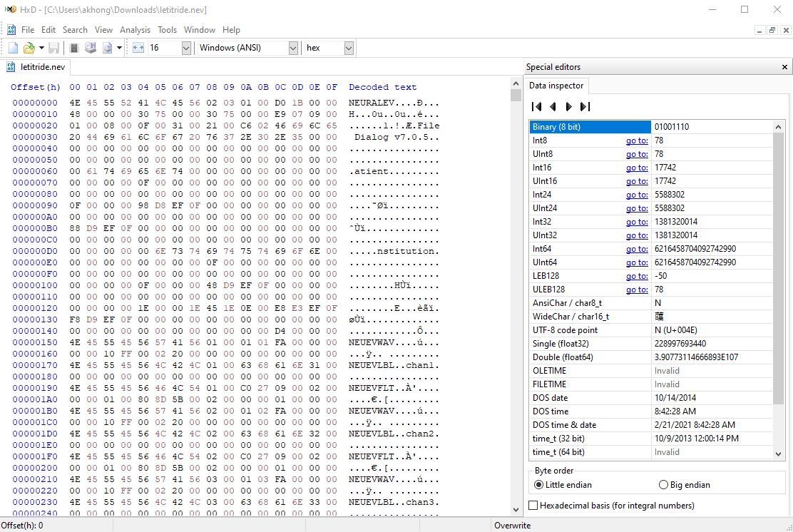This screenshot has width=793, height=532.
Task: Open main memory (RAM chip) icon
Action: (73, 48)
